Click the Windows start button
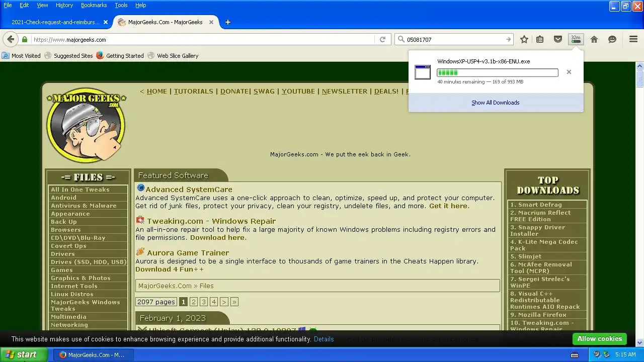 pos(24,354)
